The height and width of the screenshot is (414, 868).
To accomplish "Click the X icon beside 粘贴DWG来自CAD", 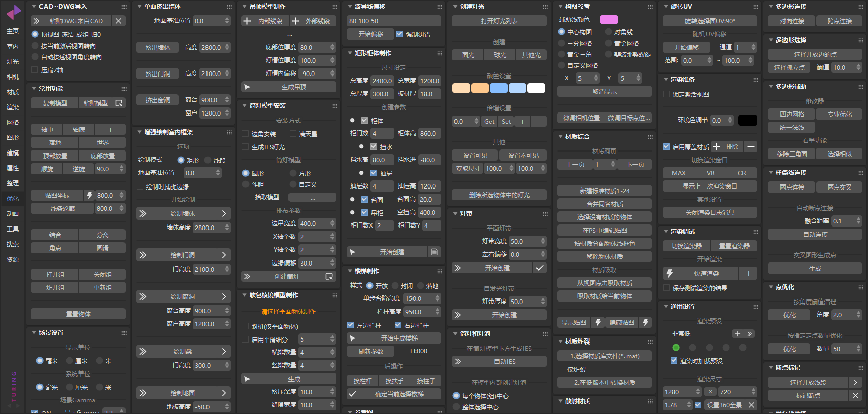I will click(118, 21).
